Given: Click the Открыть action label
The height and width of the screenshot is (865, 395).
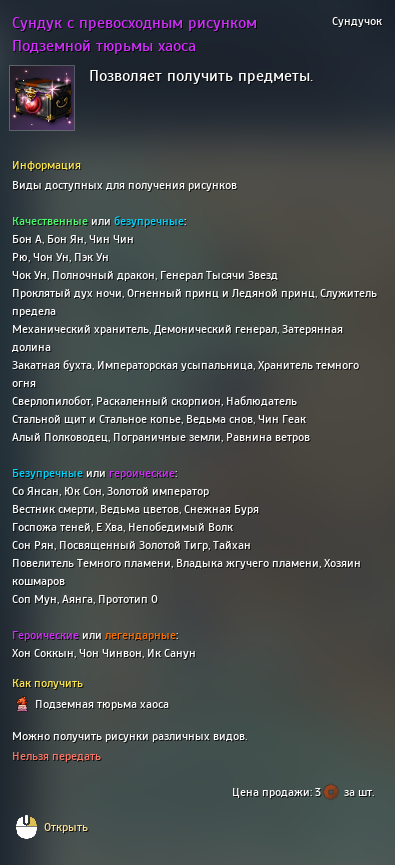Looking at the screenshot, I should click(66, 827).
